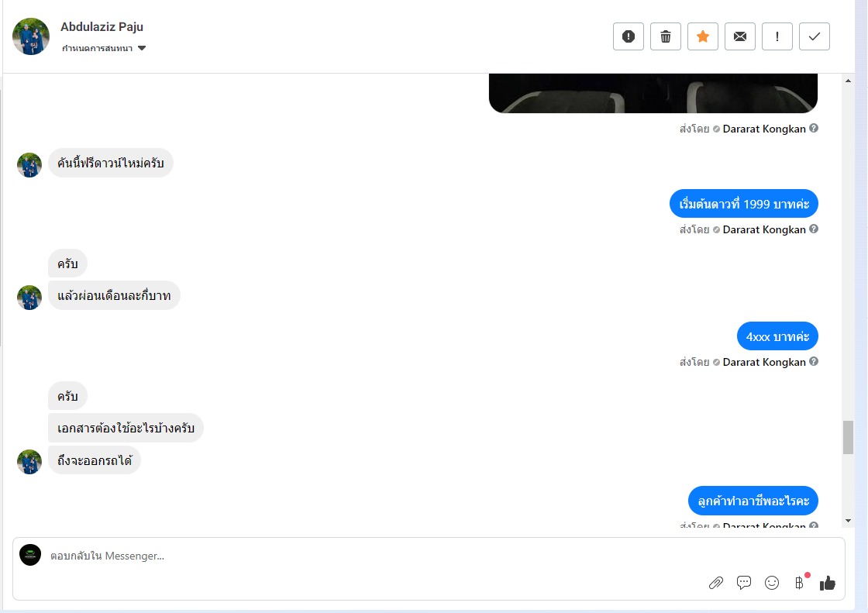
Task: Mark conversation done with checkmark button
Action: tap(814, 36)
